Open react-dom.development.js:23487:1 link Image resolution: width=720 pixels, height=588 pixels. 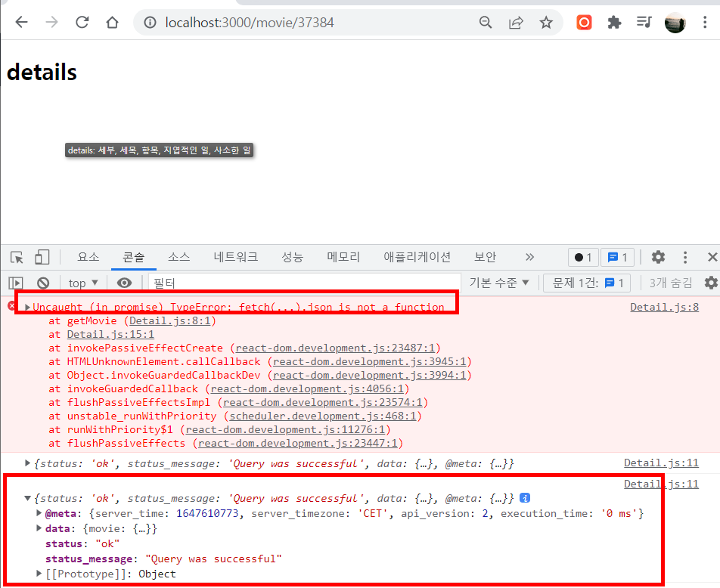(x=335, y=348)
